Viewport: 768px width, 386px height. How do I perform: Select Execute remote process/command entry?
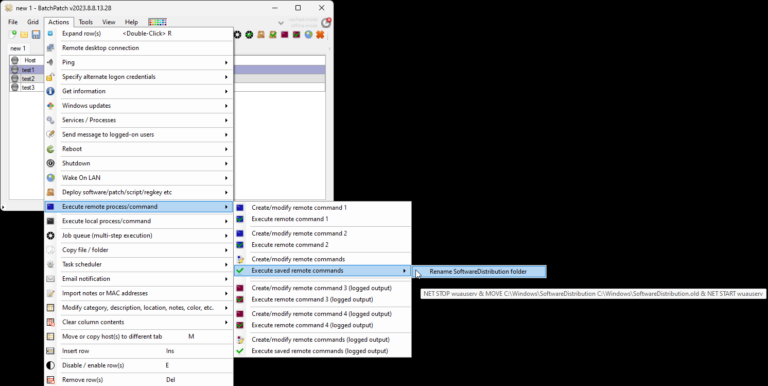[138, 207]
